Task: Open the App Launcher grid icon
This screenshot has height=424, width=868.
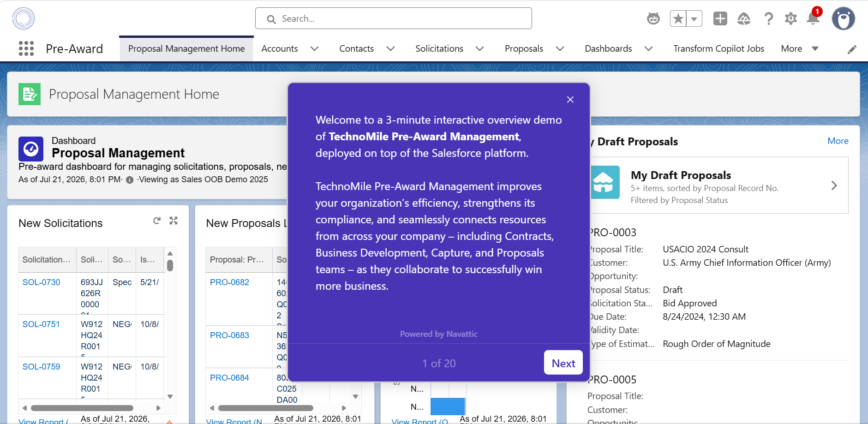Action: (x=26, y=48)
